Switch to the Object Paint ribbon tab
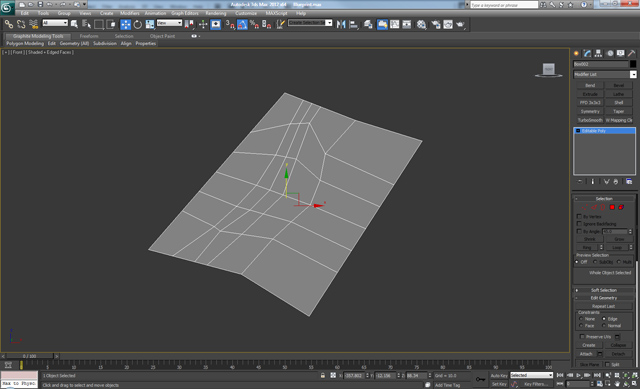The image size is (640, 389). 162,36
